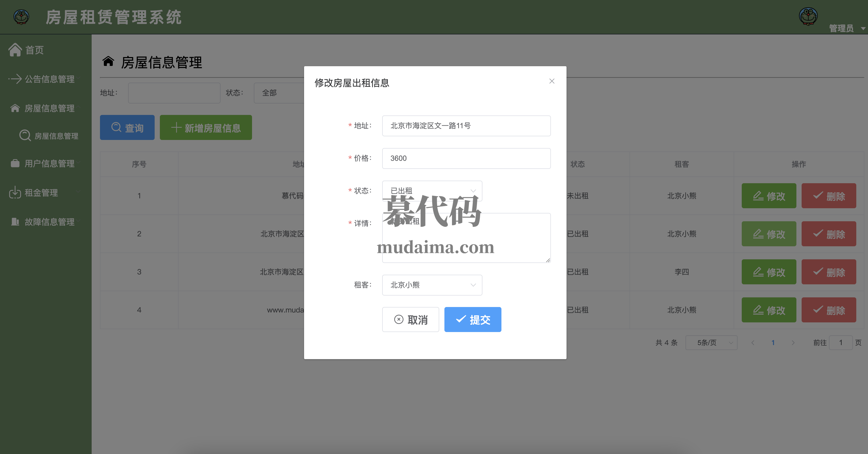Close the 修改房屋出租信息 dialog with X
The width and height of the screenshot is (868, 454).
(552, 81)
